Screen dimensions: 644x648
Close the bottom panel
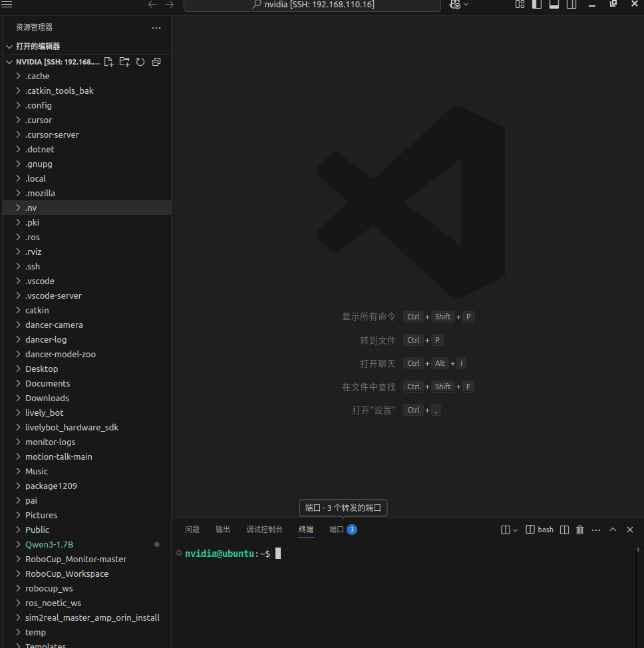630,530
